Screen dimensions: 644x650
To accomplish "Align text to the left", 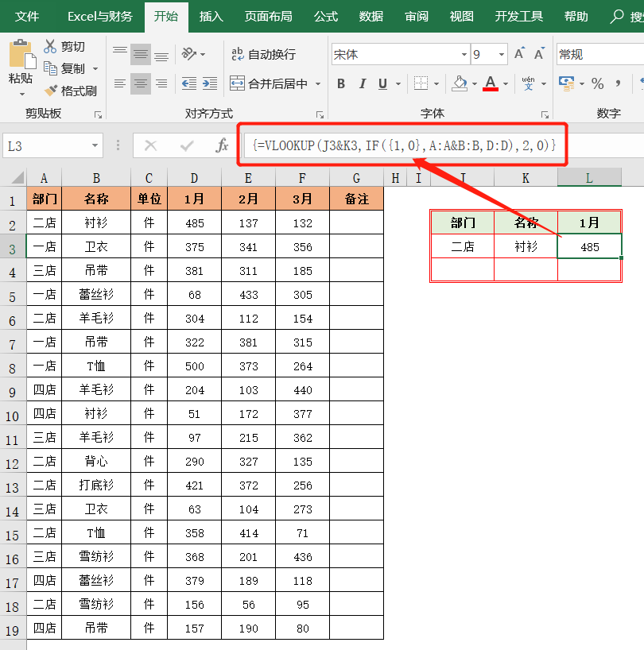I will click(x=120, y=83).
